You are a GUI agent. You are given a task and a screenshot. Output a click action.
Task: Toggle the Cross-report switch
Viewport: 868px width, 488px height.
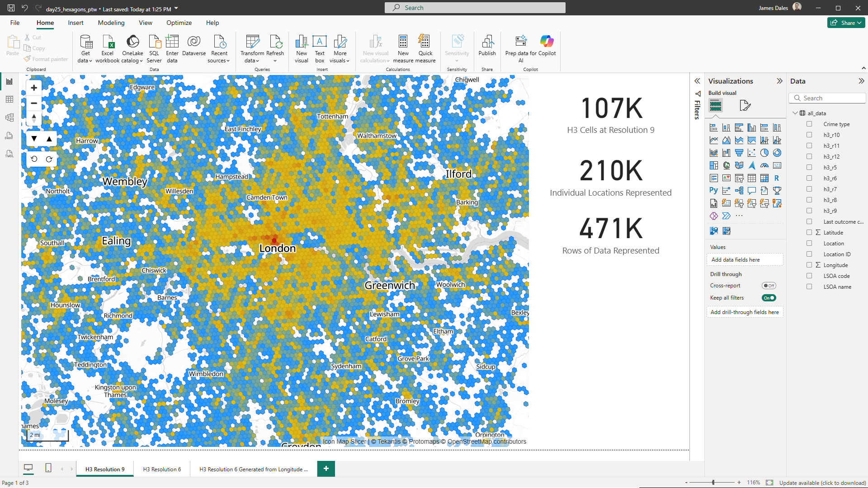[769, 286]
